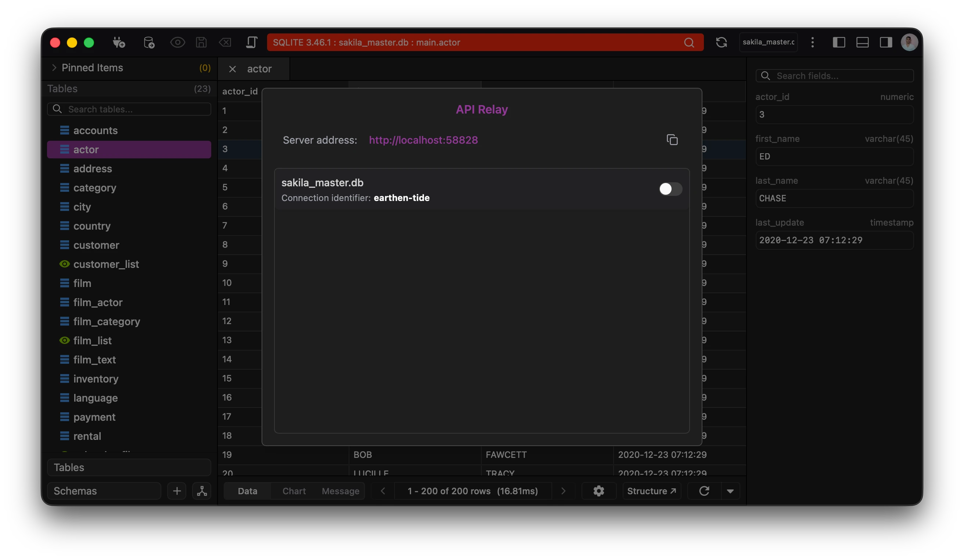Toggle the right details panel

pyautogui.click(x=885, y=43)
